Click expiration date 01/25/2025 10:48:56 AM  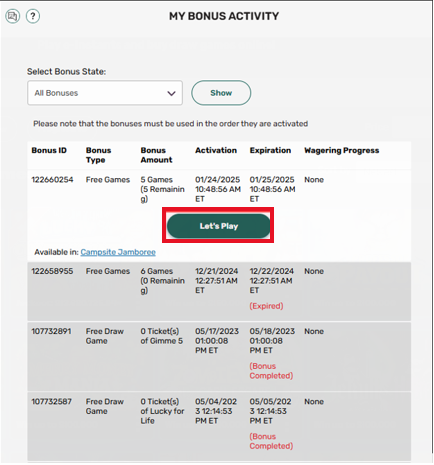(x=272, y=189)
